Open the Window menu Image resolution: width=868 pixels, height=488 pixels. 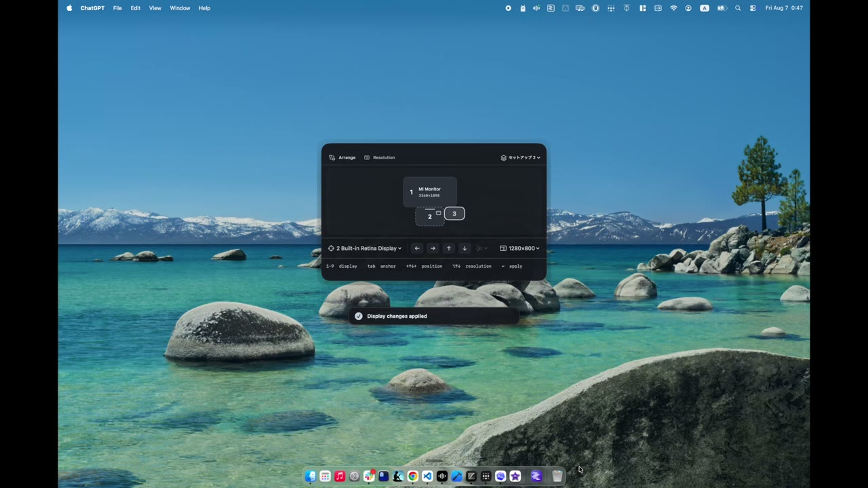pyautogui.click(x=180, y=8)
